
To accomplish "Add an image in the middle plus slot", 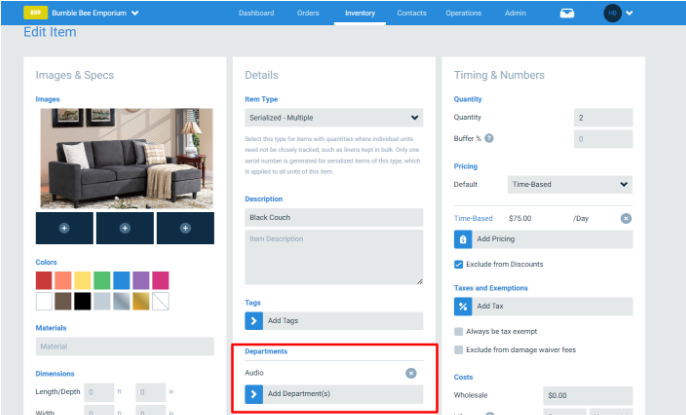I will [125, 228].
